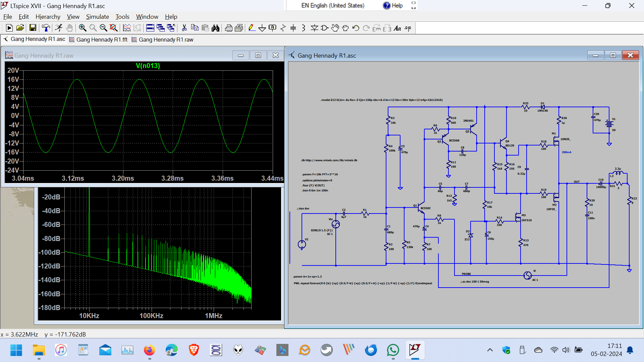Open the Simulate menu
The width and height of the screenshot is (644, 362).
click(97, 17)
